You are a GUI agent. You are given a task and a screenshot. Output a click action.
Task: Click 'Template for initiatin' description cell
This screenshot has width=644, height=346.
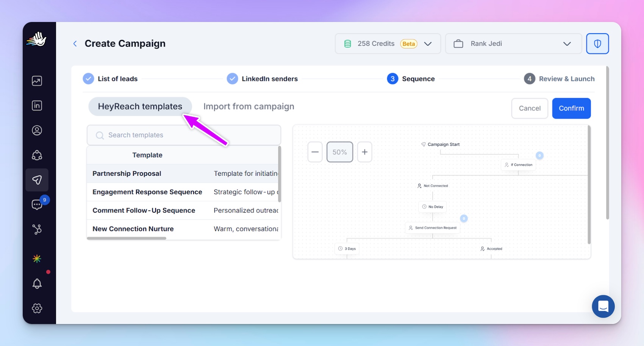click(x=246, y=174)
